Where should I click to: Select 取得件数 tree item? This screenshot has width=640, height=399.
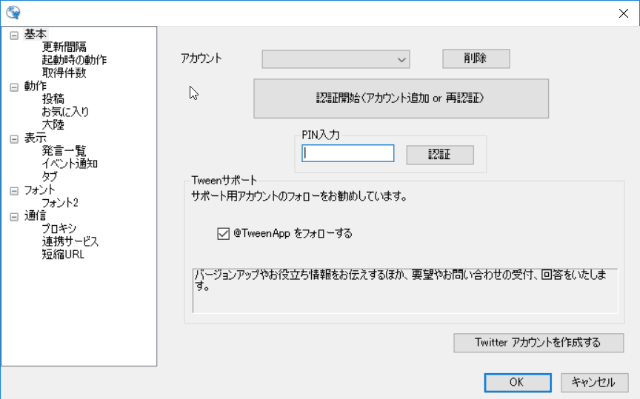pos(64,73)
